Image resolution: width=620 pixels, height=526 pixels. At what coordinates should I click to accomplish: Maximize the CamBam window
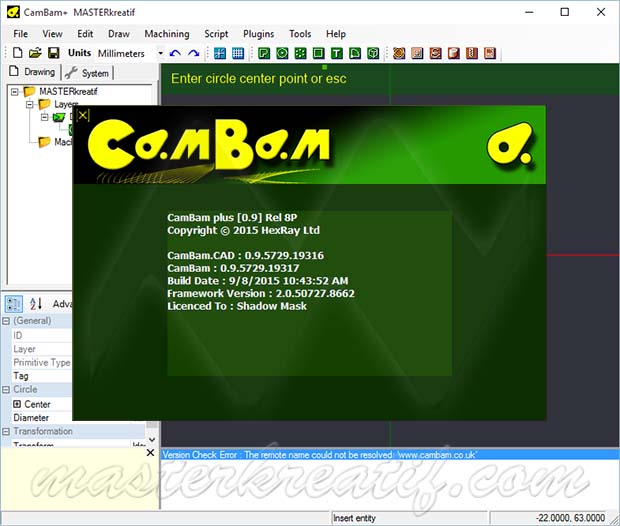[x=565, y=12]
